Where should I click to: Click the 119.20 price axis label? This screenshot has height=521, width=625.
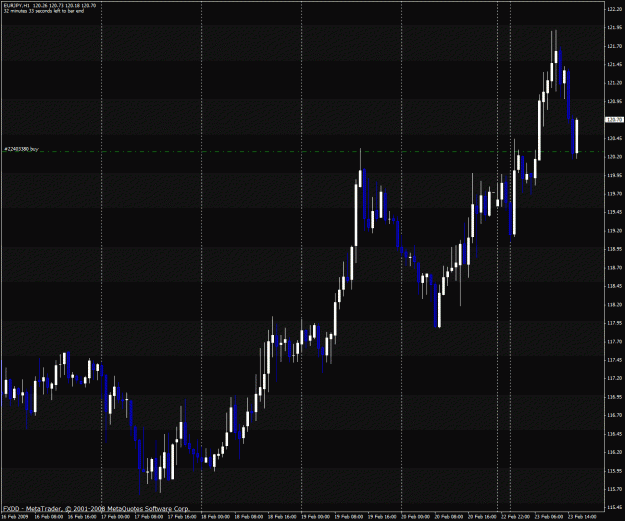(614, 231)
